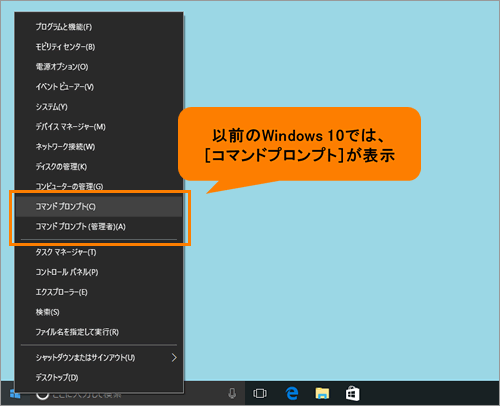Click the Cortana circle icon
This screenshot has height=406, width=500.
(x=42, y=395)
